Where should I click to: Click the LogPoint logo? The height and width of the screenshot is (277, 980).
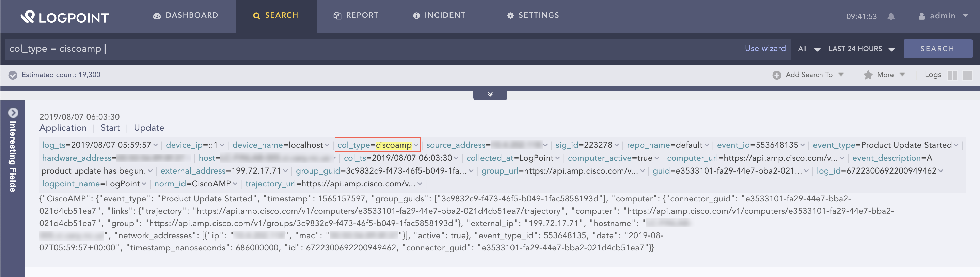click(65, 17)
